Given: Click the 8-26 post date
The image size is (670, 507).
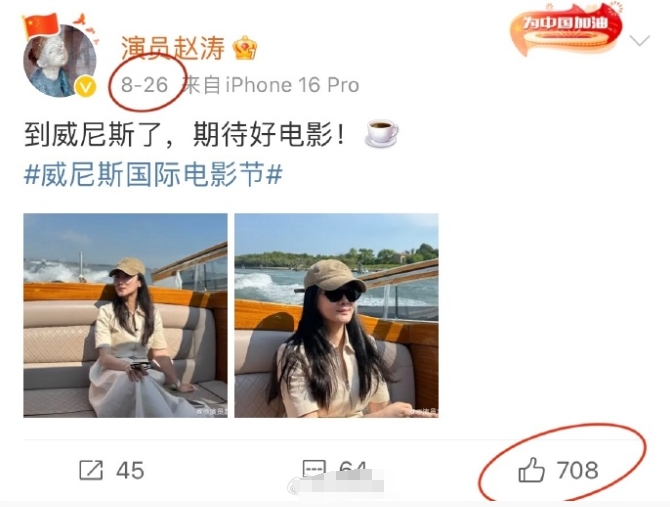Looking at the screenshot, I should (144, 85).
